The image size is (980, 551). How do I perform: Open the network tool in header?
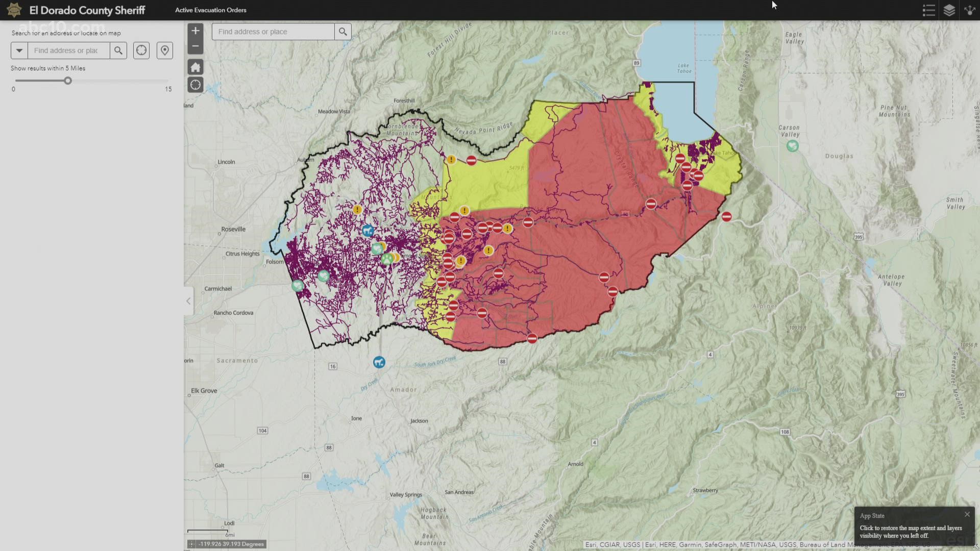tap(969, 10)
